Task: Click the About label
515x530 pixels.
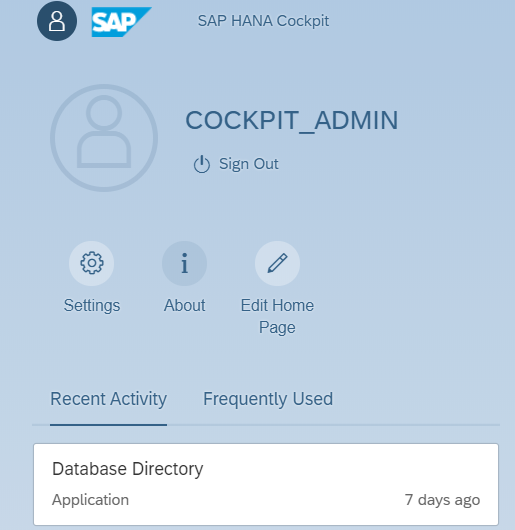Action: click(185, 305)
